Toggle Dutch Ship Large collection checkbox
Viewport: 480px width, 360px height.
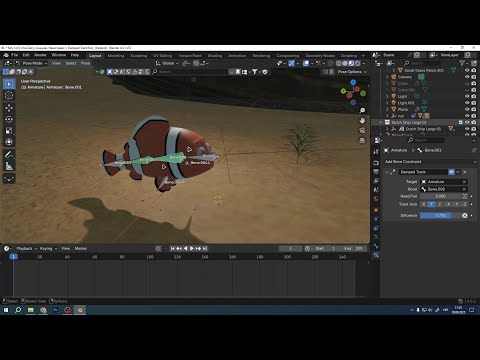(x=461, y=122)
